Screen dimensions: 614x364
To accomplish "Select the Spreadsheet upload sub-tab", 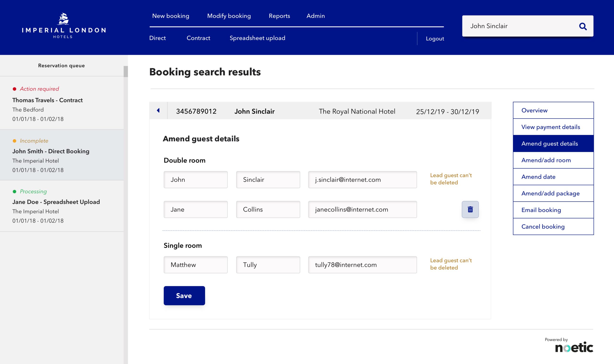I will 257,38.
